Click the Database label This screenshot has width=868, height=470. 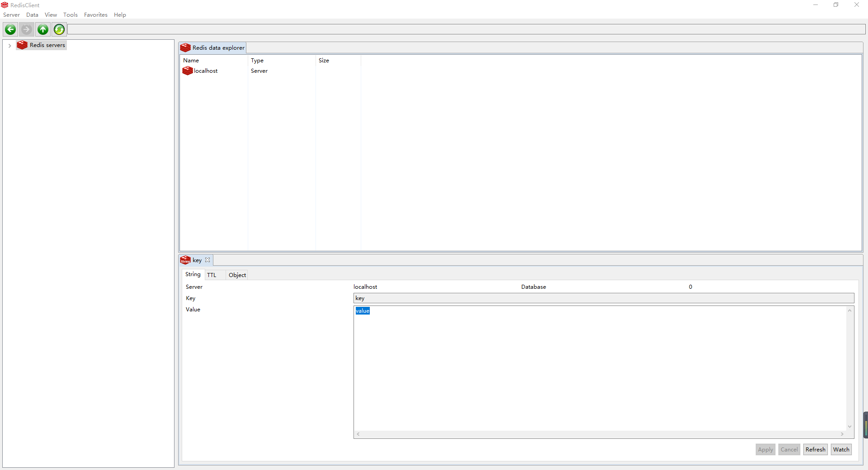click(533, 287)
